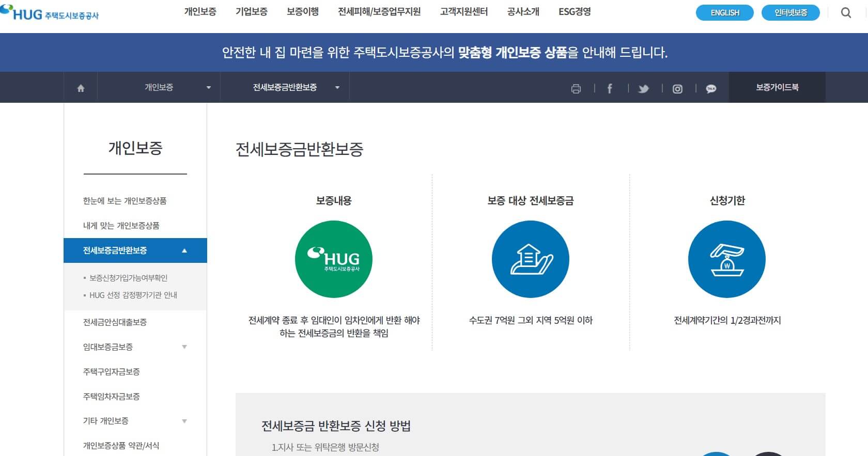Open the 보증이행 top menu
The height and width of the screenshot is (456, 868).
pos(303,11)
